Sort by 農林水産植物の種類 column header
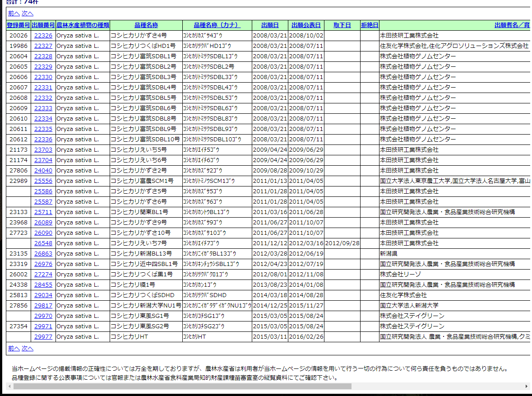Viewport: 532px width, 396px height. [83, 25]
